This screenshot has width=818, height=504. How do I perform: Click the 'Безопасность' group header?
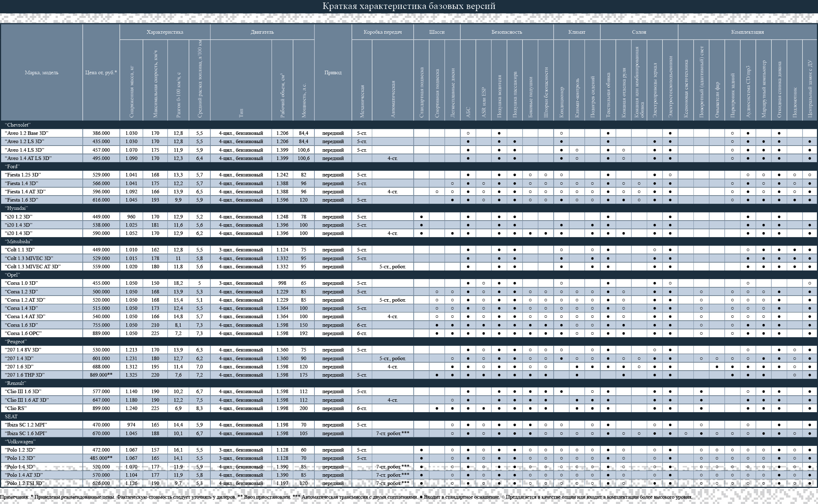tap(507, 32)
